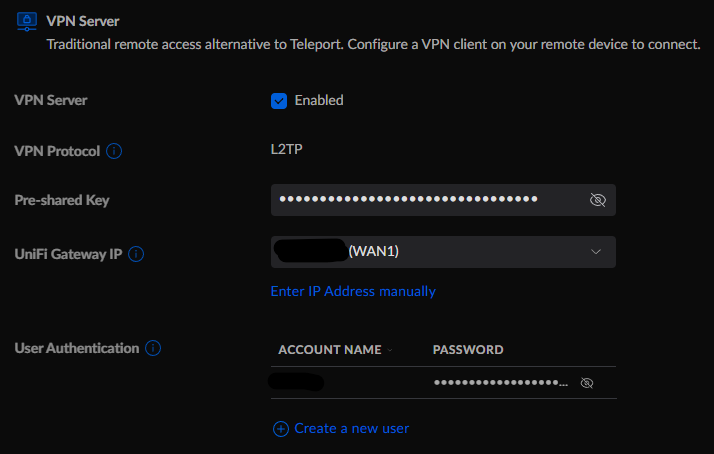Viewport: 714px width, 454px height.
Task: Click the L2TP protocol value
Action: (x=286, y=149)
